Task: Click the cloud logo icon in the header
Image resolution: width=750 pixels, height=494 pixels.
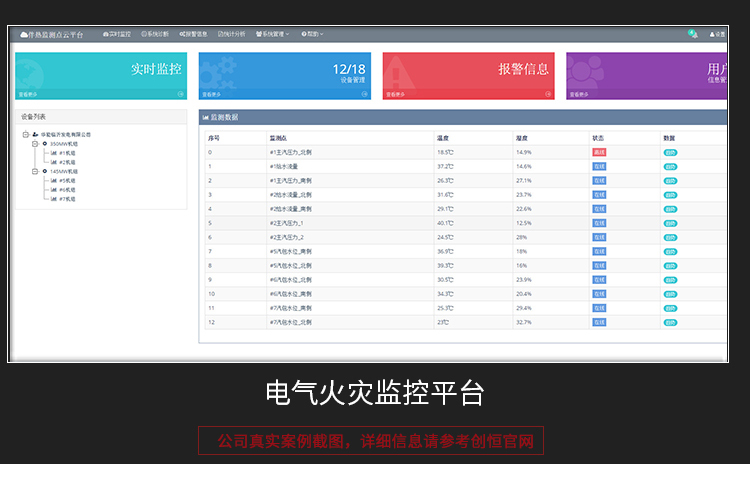Action: click(24, 34)
